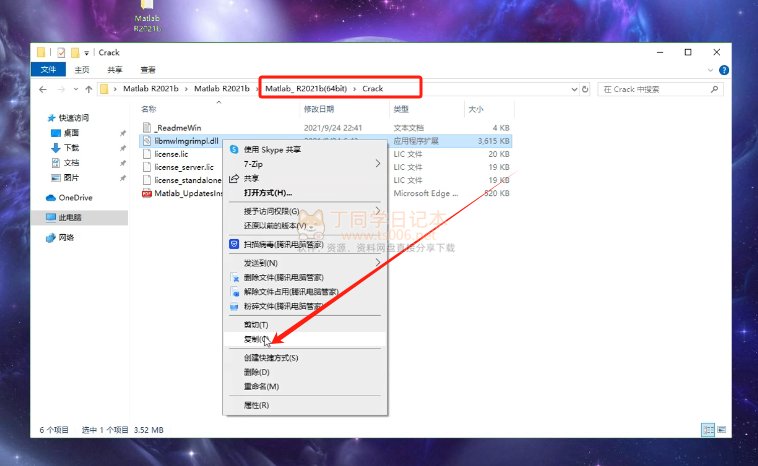Expand 授予访问权限(G) submenu
The image size is (758, 466).
coord(305,211)
